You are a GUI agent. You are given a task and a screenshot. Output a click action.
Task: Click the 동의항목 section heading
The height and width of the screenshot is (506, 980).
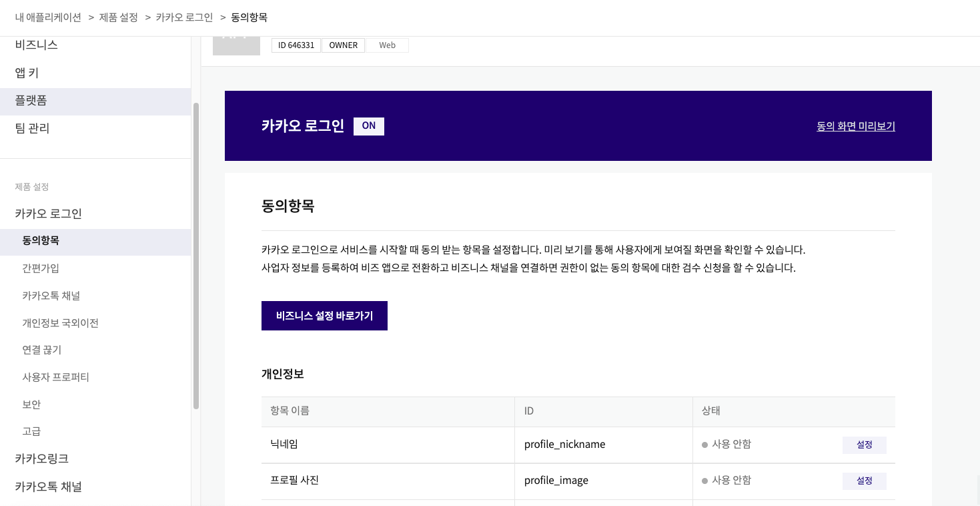(x=288, y=206)
